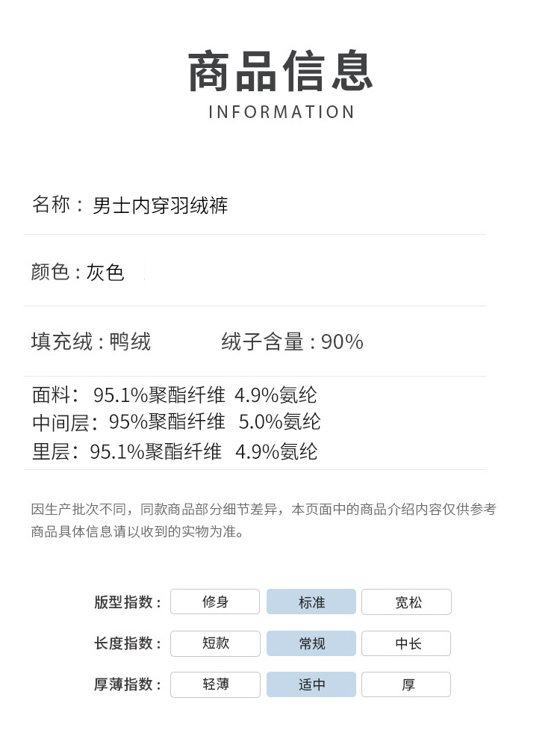Select the highlighted 标准 fit option
This screenshot has height=742, width=560.
click(x=311, y=602)
